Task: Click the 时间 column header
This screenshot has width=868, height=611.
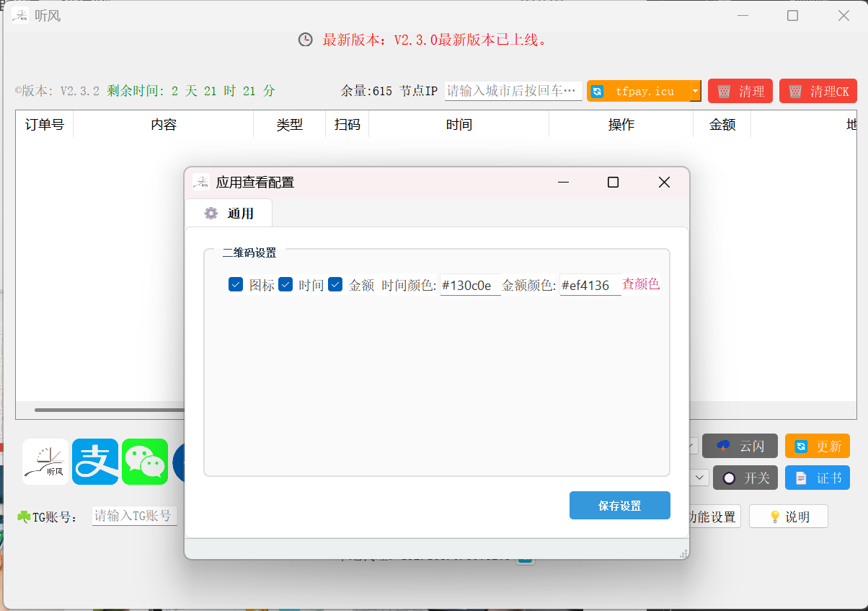Action: coord(459,125)
